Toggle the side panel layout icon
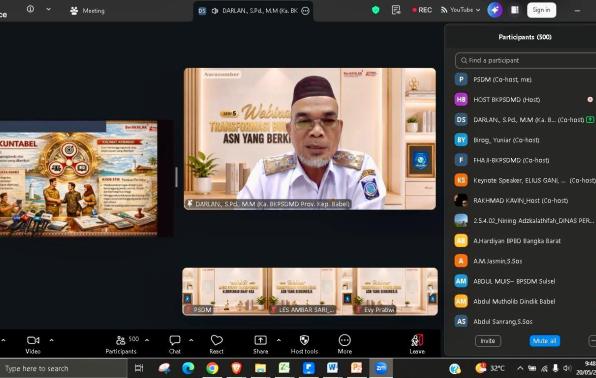This screenshot has width=596, height=378. [515, 10]
